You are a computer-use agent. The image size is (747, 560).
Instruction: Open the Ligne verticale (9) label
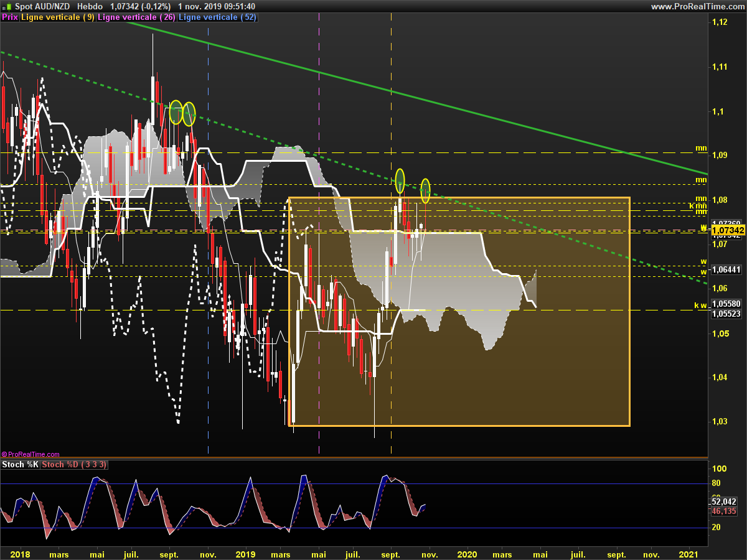pos(58,17)
